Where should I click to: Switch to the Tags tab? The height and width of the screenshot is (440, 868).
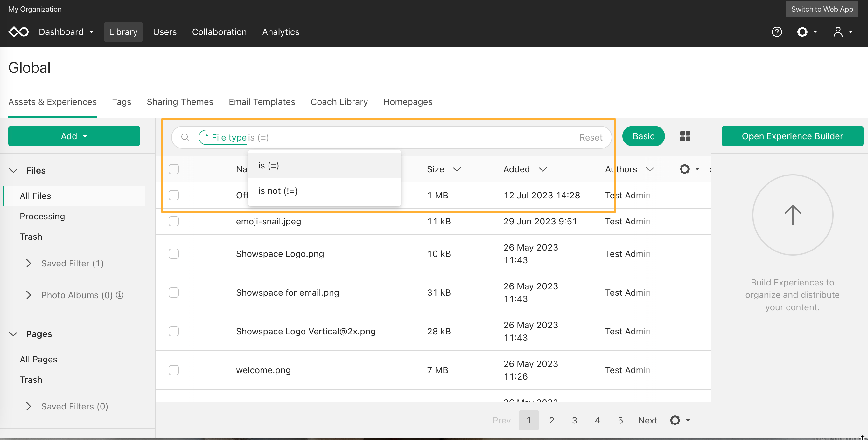[122, 102]
